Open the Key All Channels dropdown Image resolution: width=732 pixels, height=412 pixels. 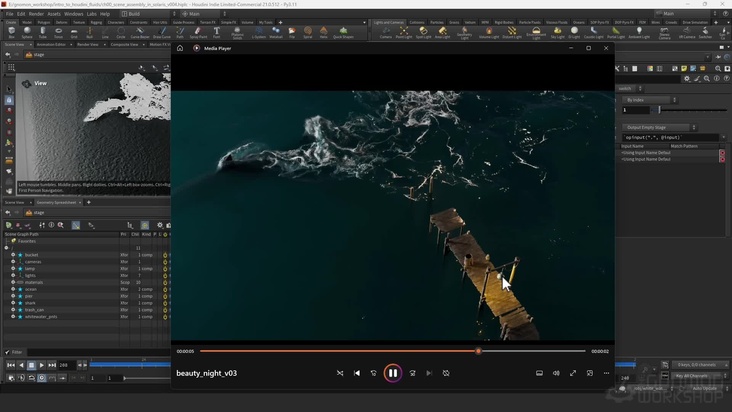tap(700, 376)
